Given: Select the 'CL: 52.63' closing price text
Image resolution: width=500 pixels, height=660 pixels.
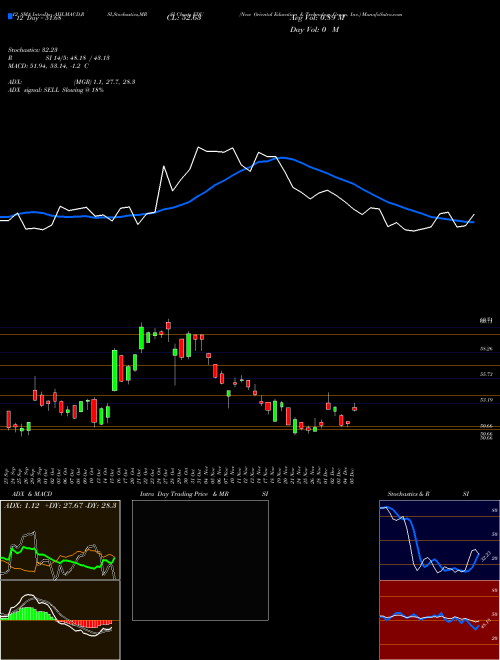Looking at the screenshot, I should [x=184, y=18].
